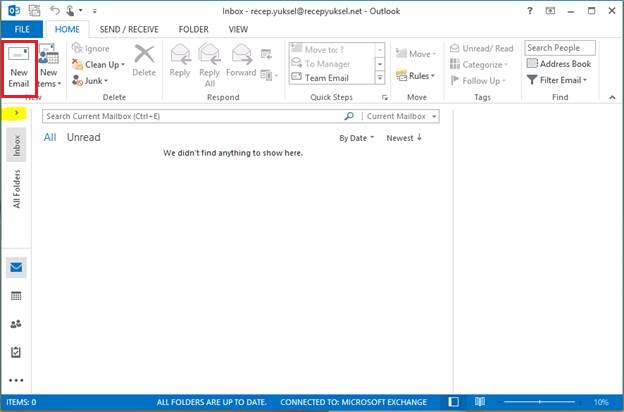The width and height of the screenshot is (624, 412).
Task: Open Ribbon Display Options
Action: (x=550, y=11)
